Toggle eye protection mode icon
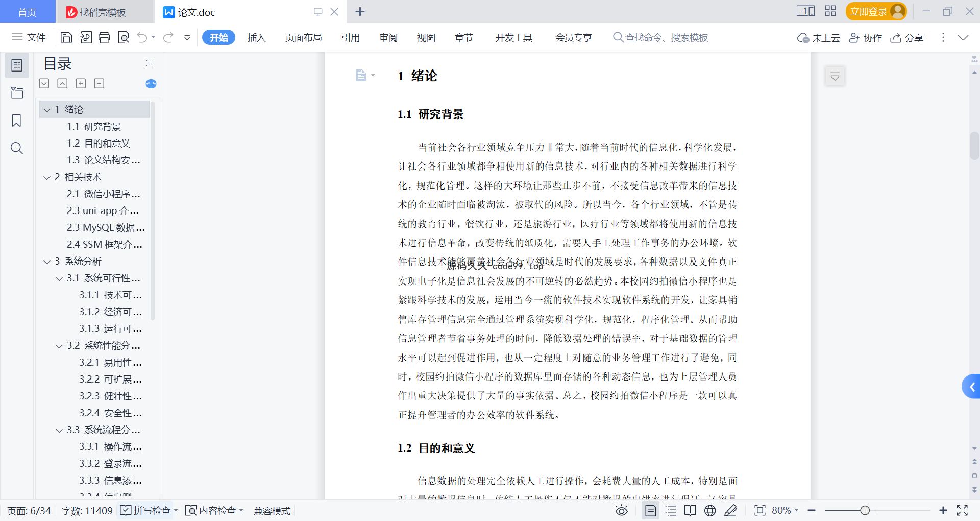The height and width of the screenshot is (521, 980). point(621,510)
